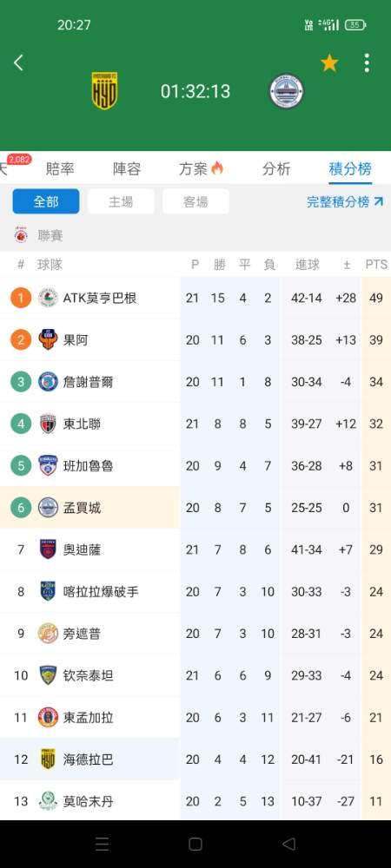Viewport: 391px width, 868px height.
Task: Click the league logo beside 聯賽
Action: click(21, 235)
